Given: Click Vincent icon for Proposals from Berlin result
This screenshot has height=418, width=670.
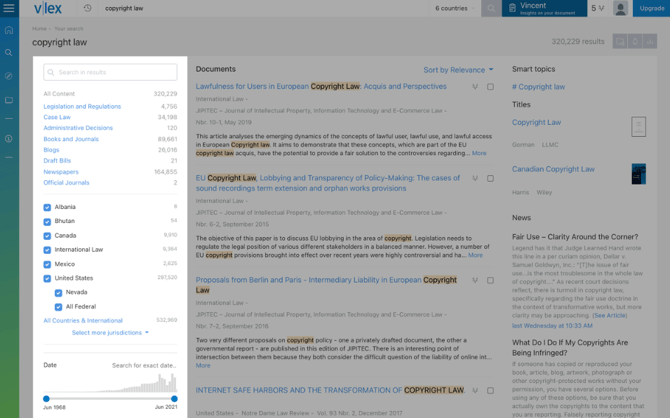Looking at the screenshot, I should click(x=475, y=280).
